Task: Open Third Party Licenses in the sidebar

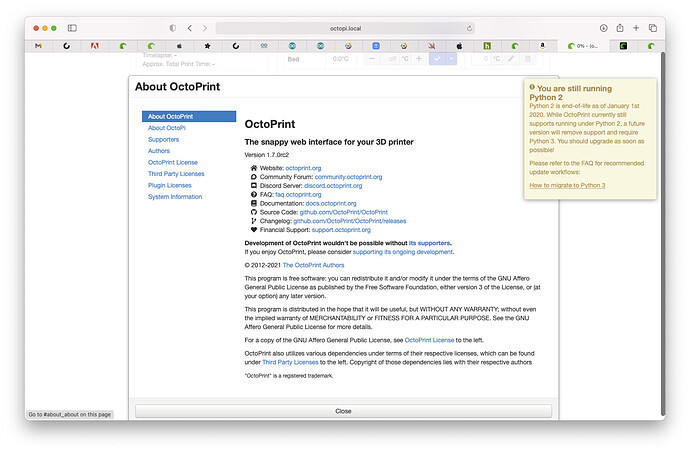Action: (176, 173)
